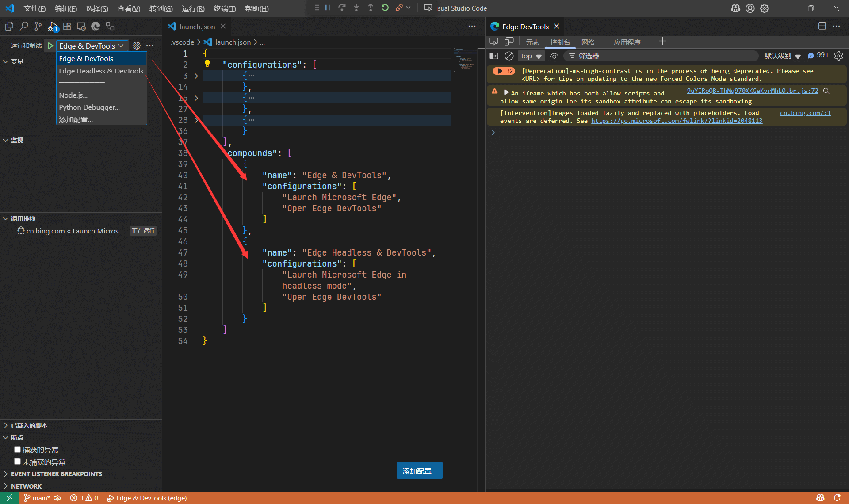849x504 pixels.
Task: Select the inspect element tool in DevTools
Action: pos(493,42)
